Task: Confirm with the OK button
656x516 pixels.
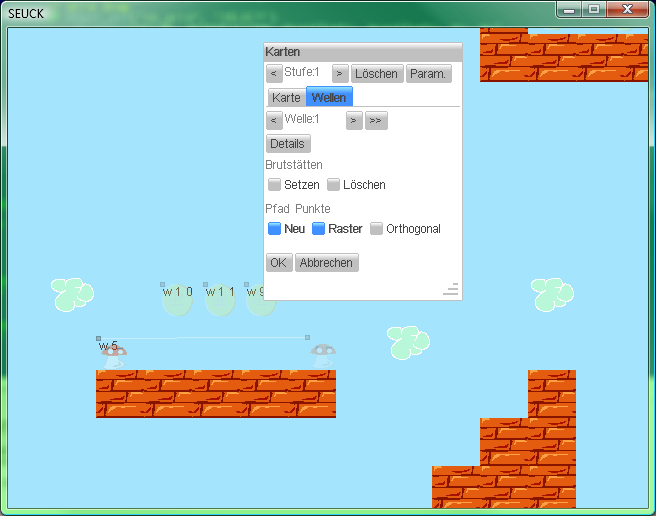Action: click(279, 263)
